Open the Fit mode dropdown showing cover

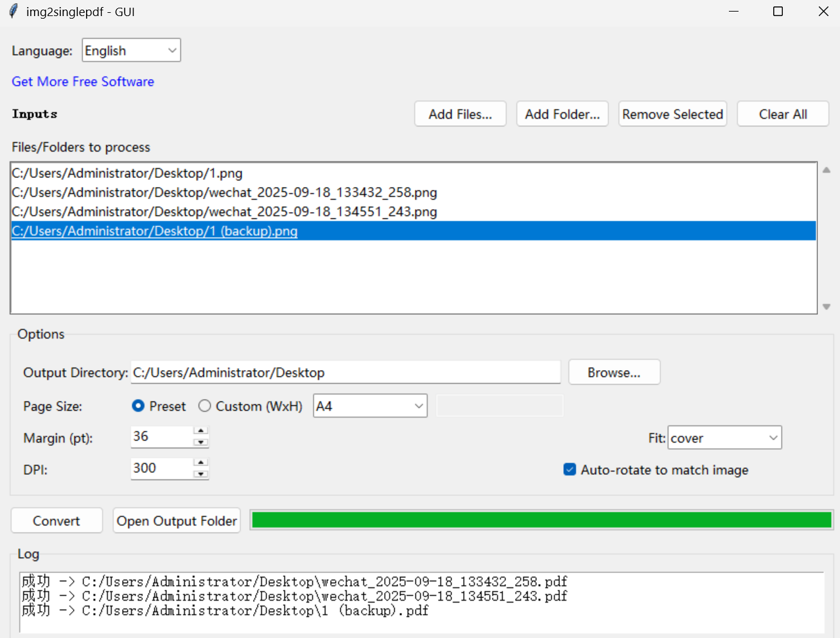[724, 438]
